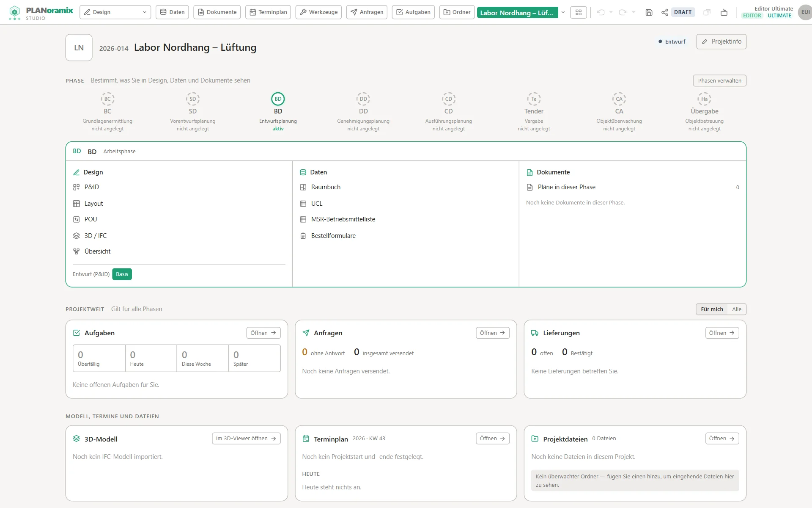Open the Dokumente menu

coord(217,12)
